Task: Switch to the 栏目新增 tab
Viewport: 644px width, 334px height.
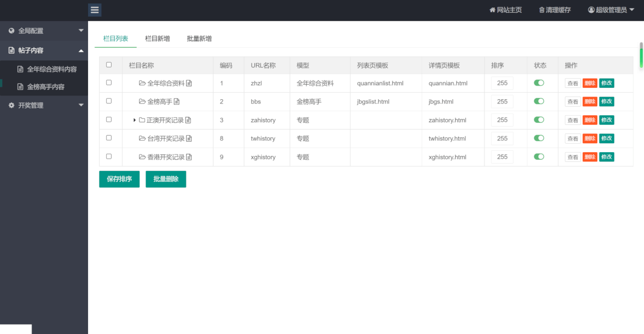Action: [x=157, y=39]
